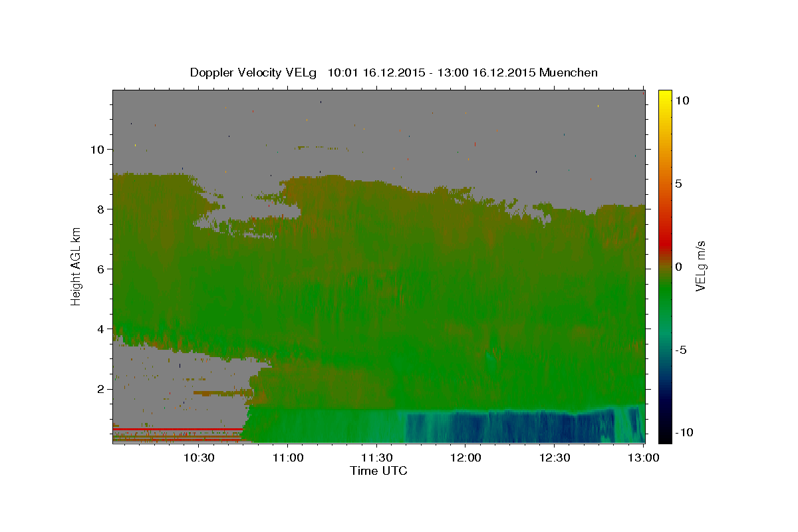Click the 12:30 time tick label
798x532 pixels.
tap(555, 458)
